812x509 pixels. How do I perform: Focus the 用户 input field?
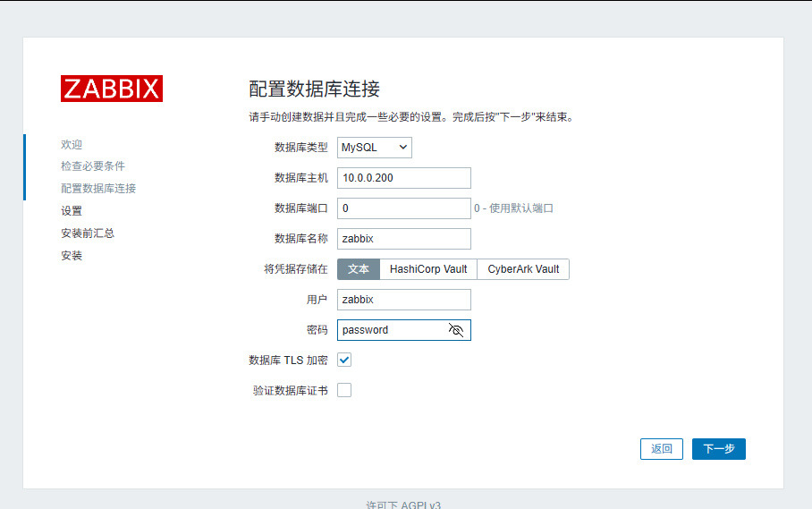pos(404,300)
